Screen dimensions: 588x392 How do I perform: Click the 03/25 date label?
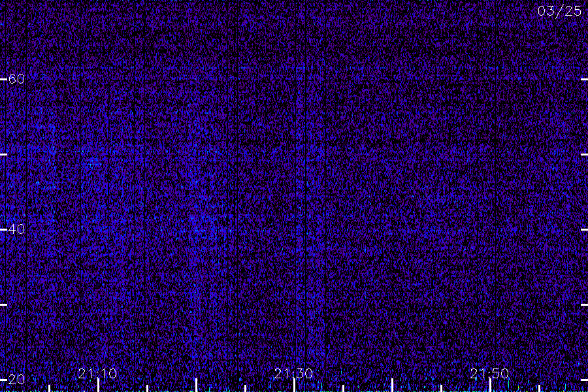[559, 11]
